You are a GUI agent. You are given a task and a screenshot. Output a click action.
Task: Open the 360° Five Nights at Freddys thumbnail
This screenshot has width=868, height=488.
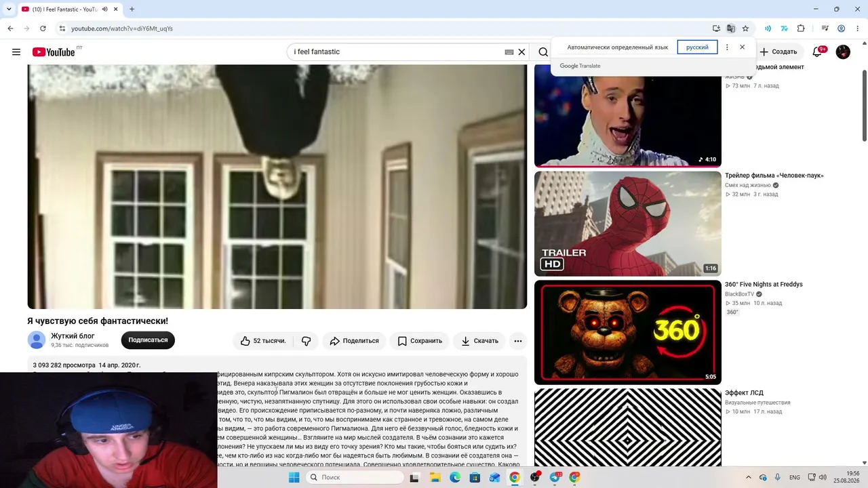point(628,332)
